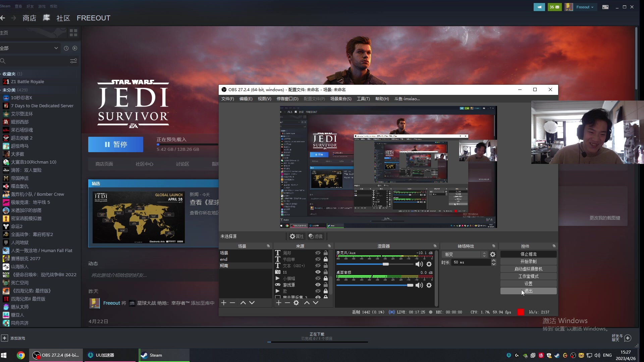The image size is (644, 362).
Task: Click the 停止推流 button
Action: (528, 254)
